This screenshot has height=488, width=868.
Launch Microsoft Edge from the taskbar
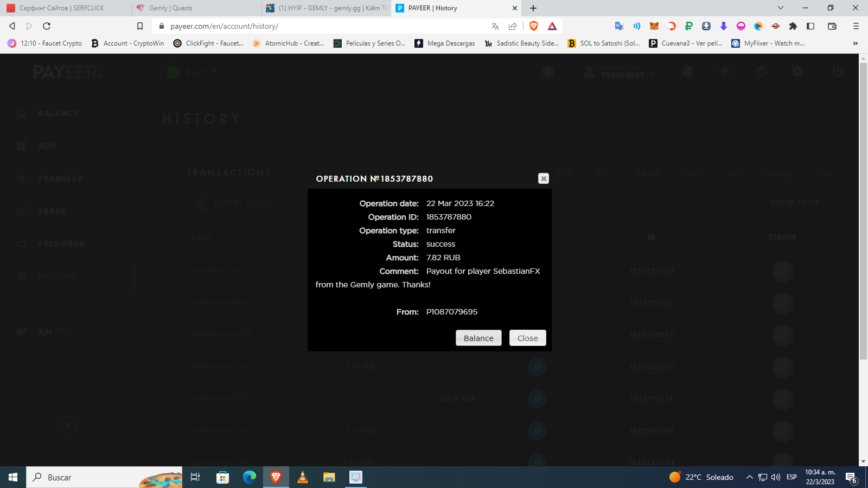click(249, 477)
